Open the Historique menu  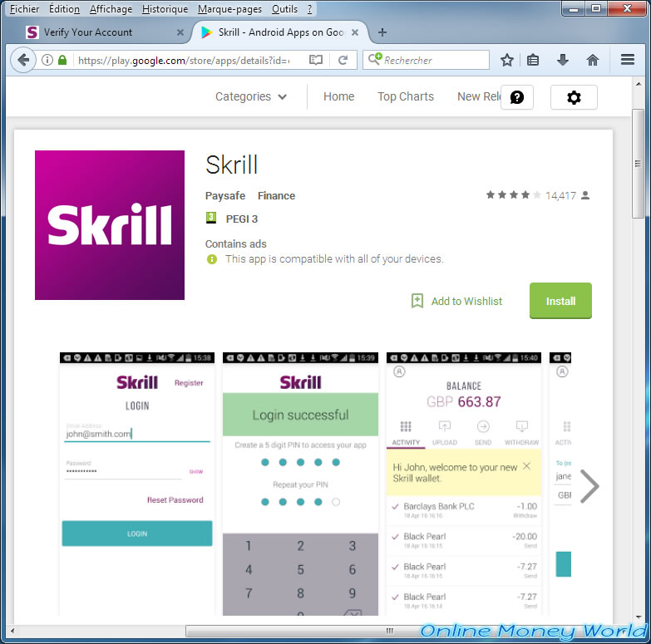(x=165, y=8)
